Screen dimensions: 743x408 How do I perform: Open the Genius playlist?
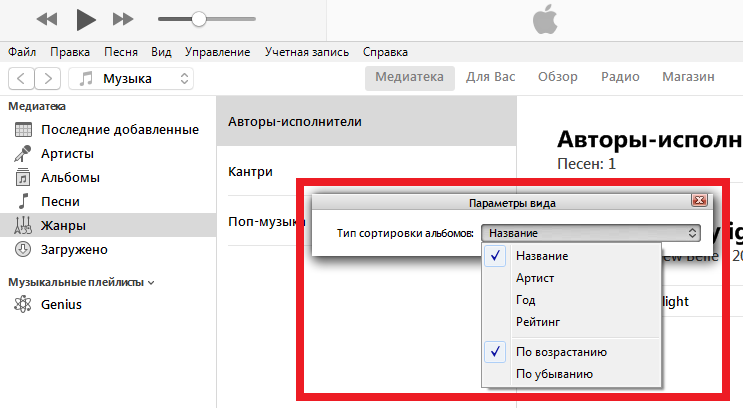(x=61, y=304)
